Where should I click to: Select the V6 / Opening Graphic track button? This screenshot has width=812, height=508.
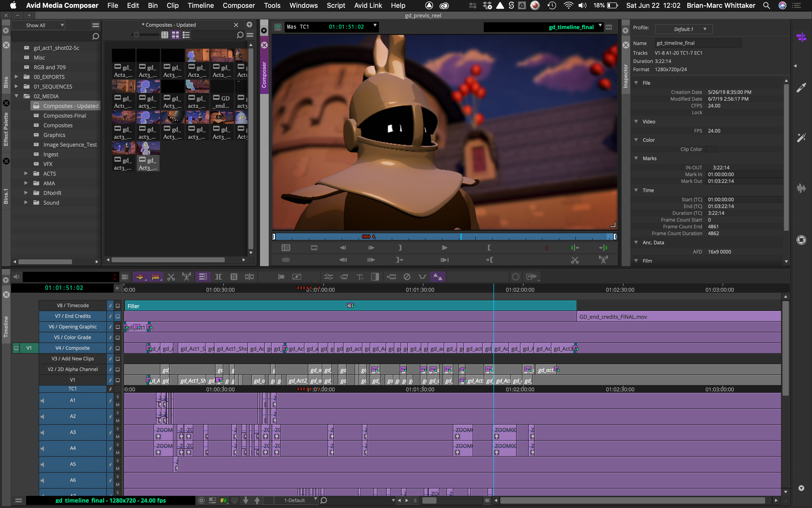tap(72, 327)
